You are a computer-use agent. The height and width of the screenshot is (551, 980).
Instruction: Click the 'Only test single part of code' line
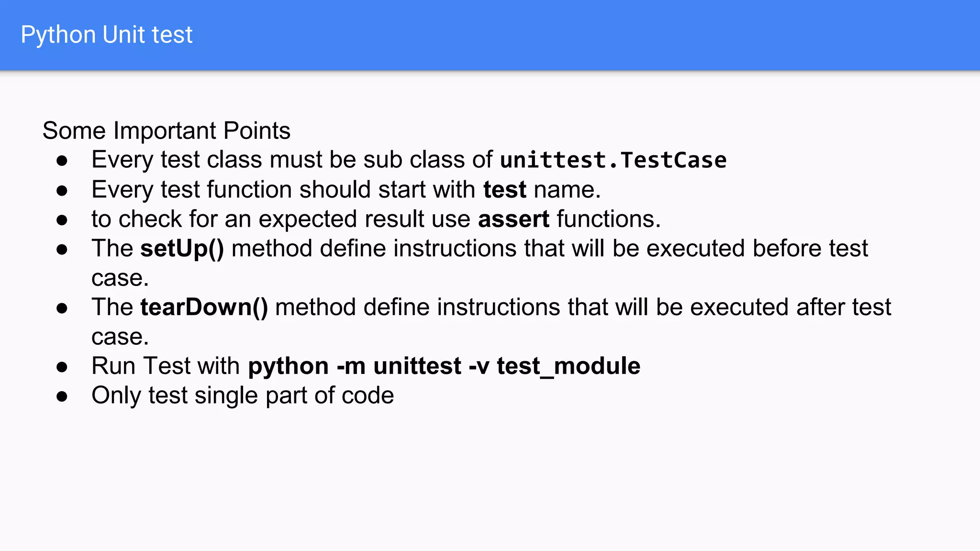coord(243,396)
